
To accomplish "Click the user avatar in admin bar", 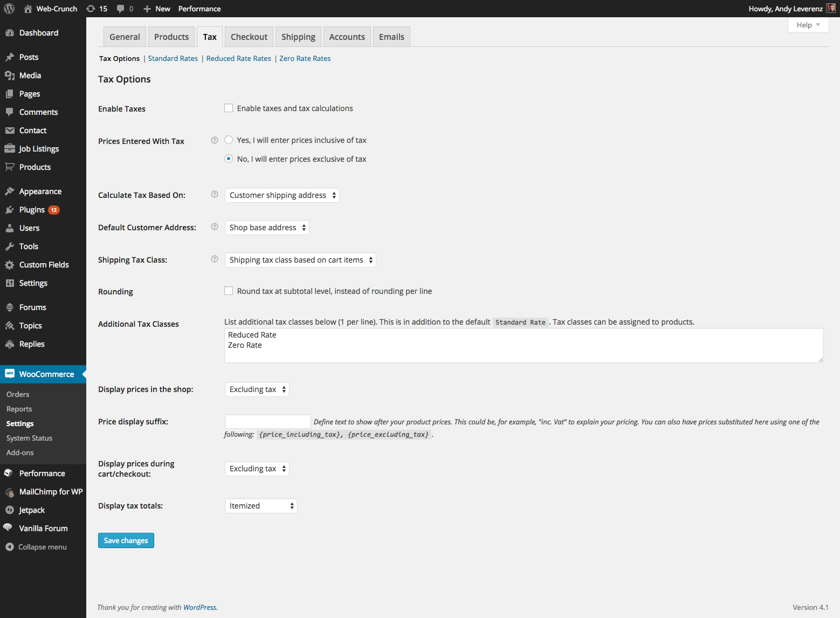I will pos(831,8).
